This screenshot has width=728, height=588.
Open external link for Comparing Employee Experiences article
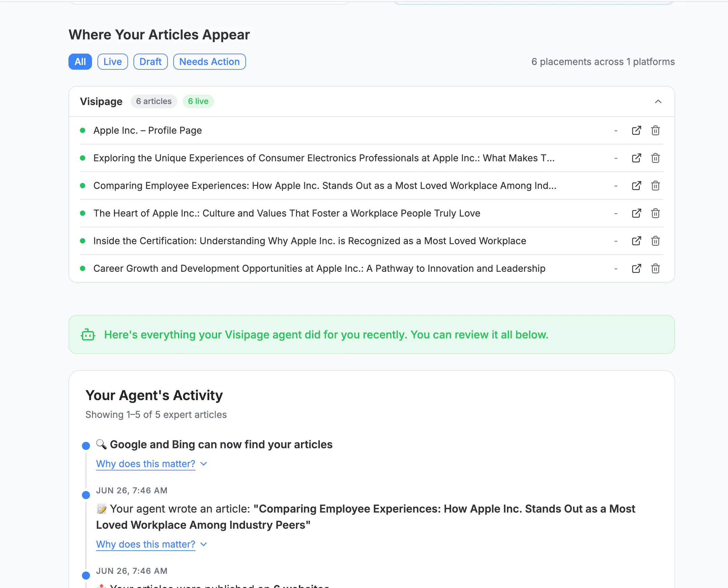tap(636, 186)
